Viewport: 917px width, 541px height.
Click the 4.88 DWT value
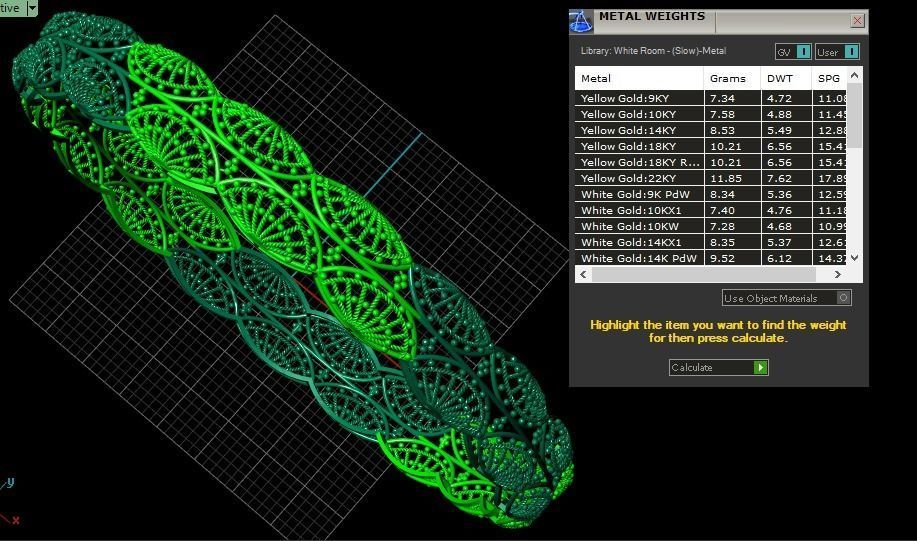coord(780,114)
